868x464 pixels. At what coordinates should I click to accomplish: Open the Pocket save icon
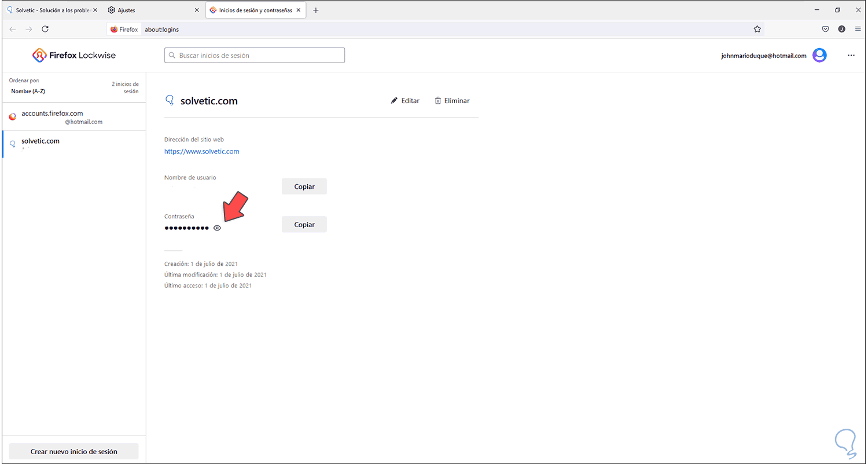(826, 29)
